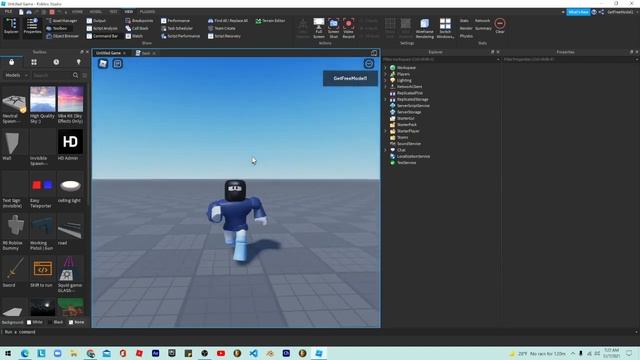Open the chat icon in viewport
Viewport: 640px width, 360px height.
[x=118, y=63]
